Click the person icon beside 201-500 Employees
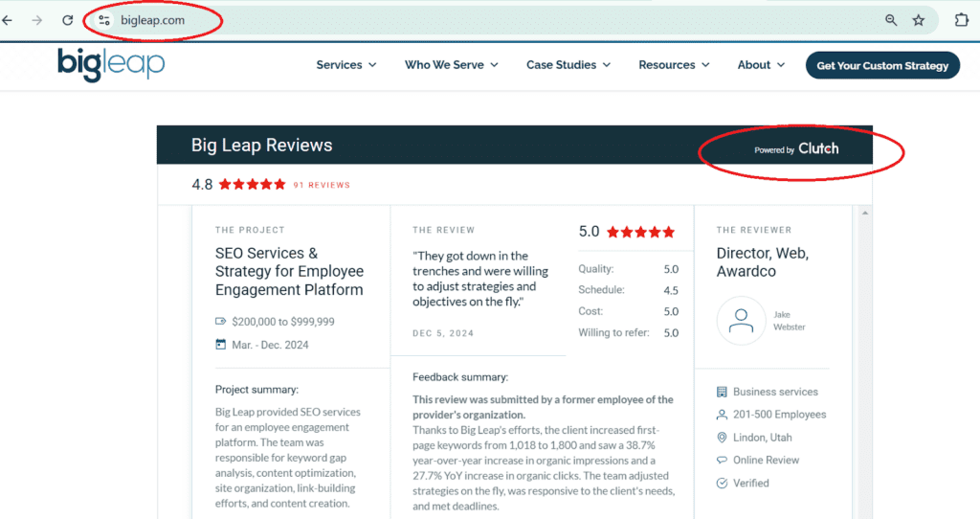Viewport: 980px width, 519px height. click(x=722, y=415)
